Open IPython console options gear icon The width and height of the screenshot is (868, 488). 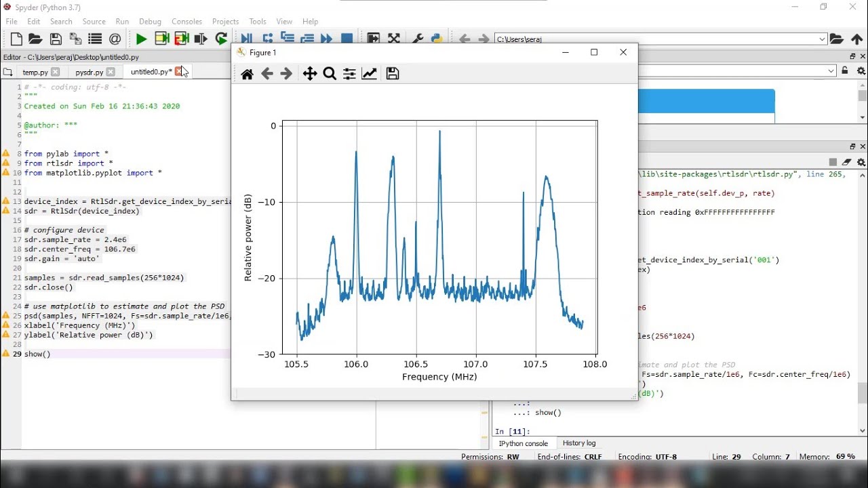coord(861,162)
